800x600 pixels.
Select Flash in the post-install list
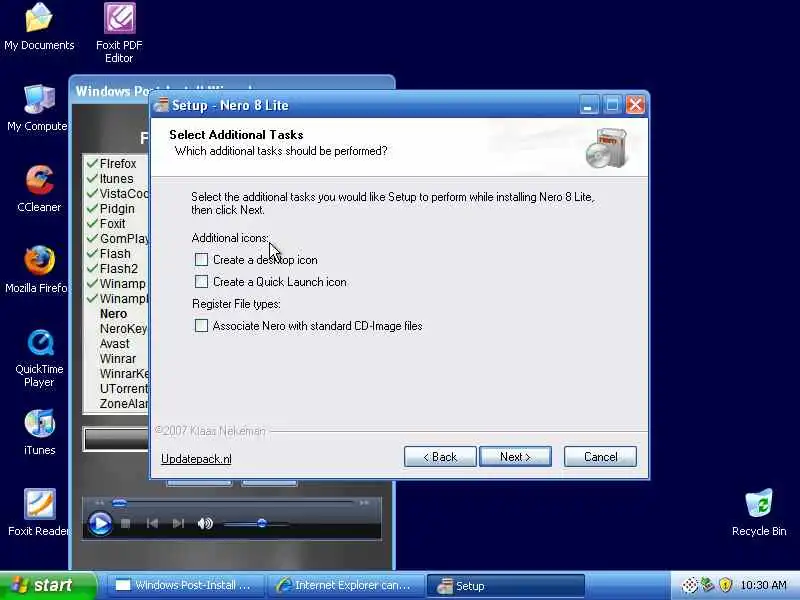(x=115, y=254)
